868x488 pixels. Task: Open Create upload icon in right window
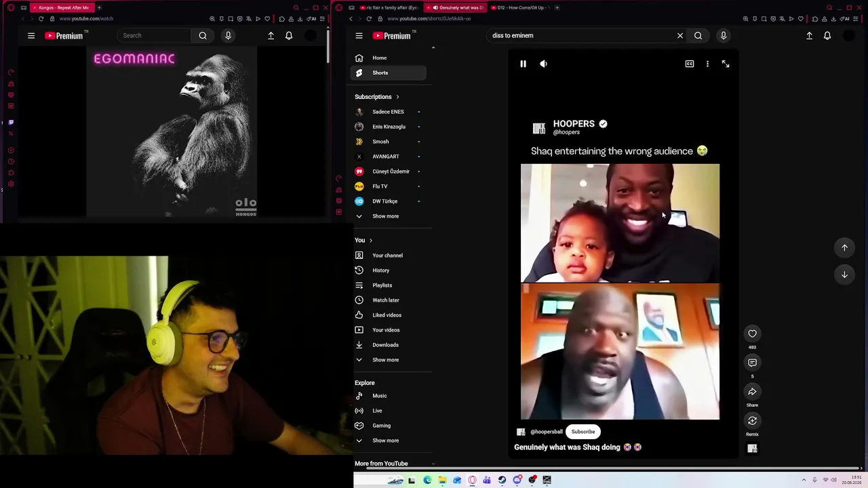tap(809, 35)
